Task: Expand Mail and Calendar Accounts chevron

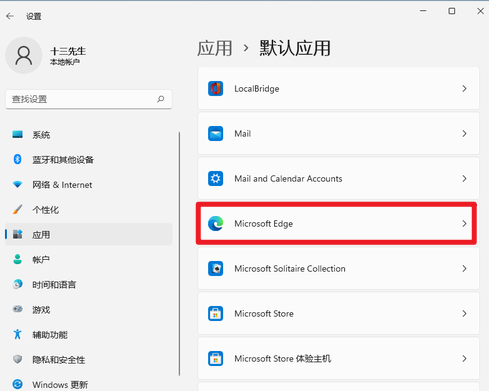Action: pyautogui.click(x=464, y=179)
